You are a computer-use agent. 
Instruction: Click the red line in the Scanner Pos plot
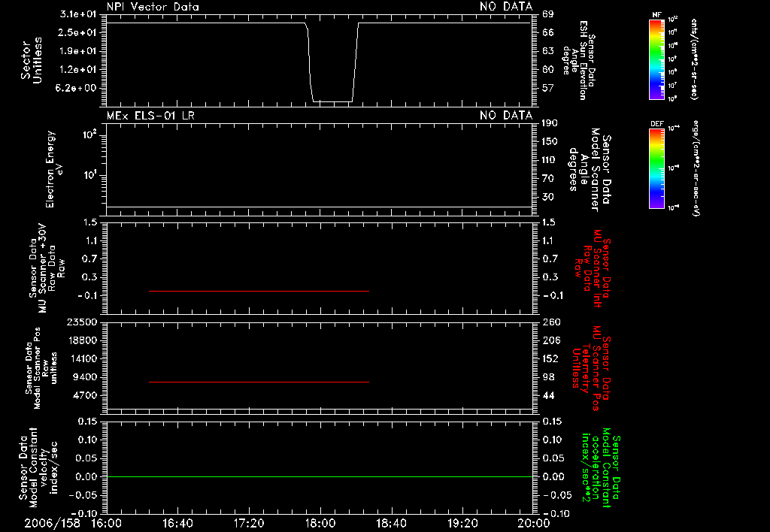259,382
